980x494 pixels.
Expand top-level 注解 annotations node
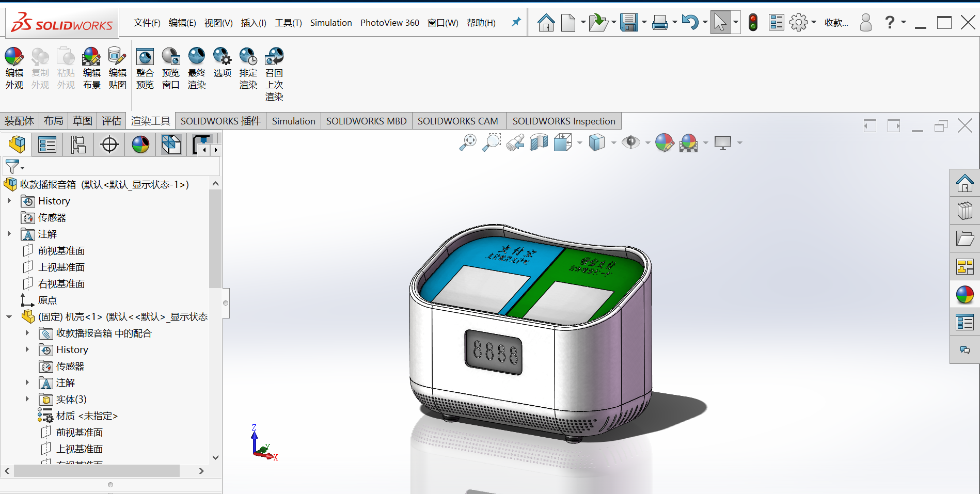[x=9, y=234]
